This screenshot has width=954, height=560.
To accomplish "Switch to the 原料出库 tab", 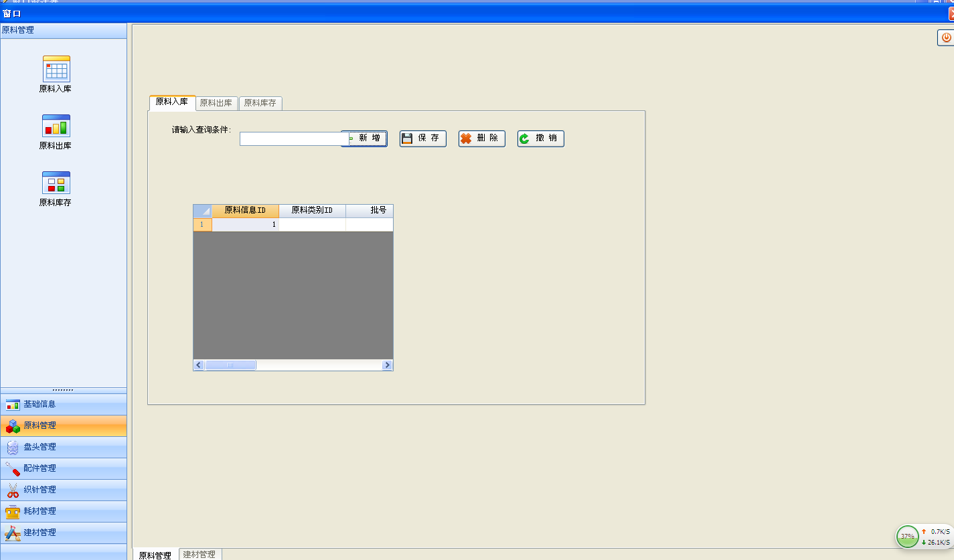I will [x=216, y=103].
